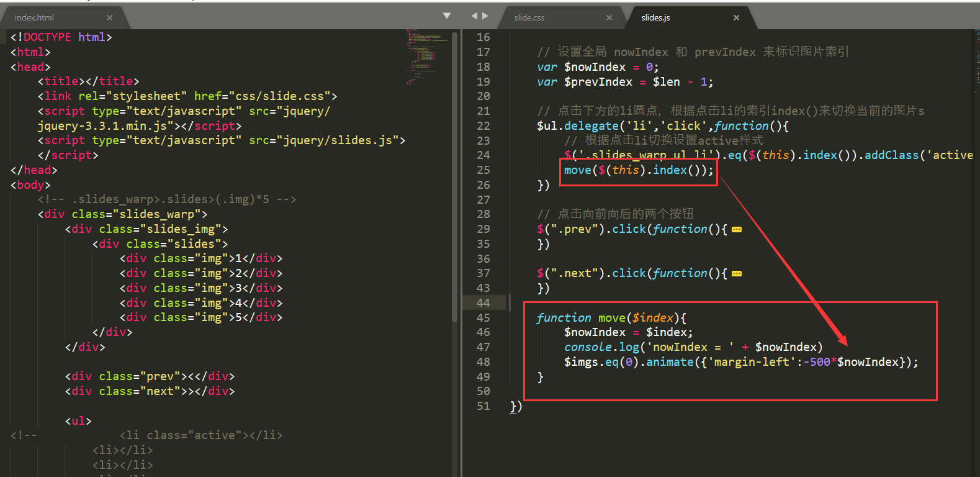980x477 pixels.
Task: Expand folded code on .prev click line
Action: pyautogui.click(x=737, y=230)
